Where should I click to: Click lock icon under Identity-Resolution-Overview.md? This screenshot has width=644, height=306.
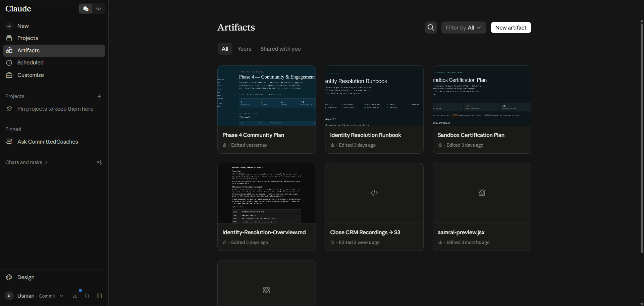[x=225, y=243]
